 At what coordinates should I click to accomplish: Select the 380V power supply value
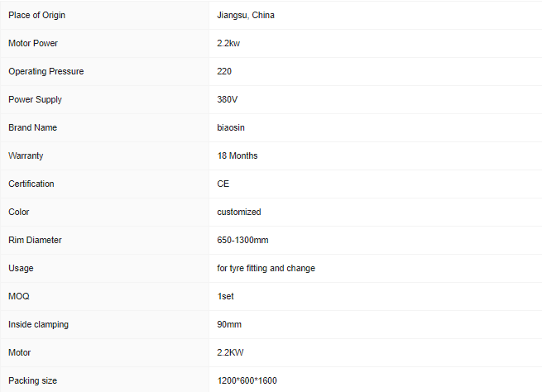click(x=228, y=99)
